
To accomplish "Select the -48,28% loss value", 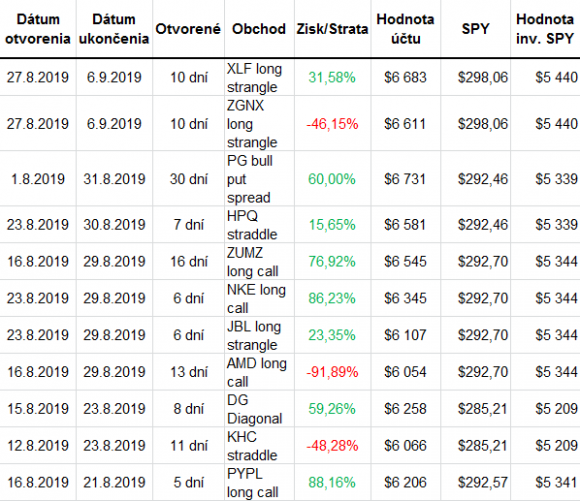I will click(332, 446).
